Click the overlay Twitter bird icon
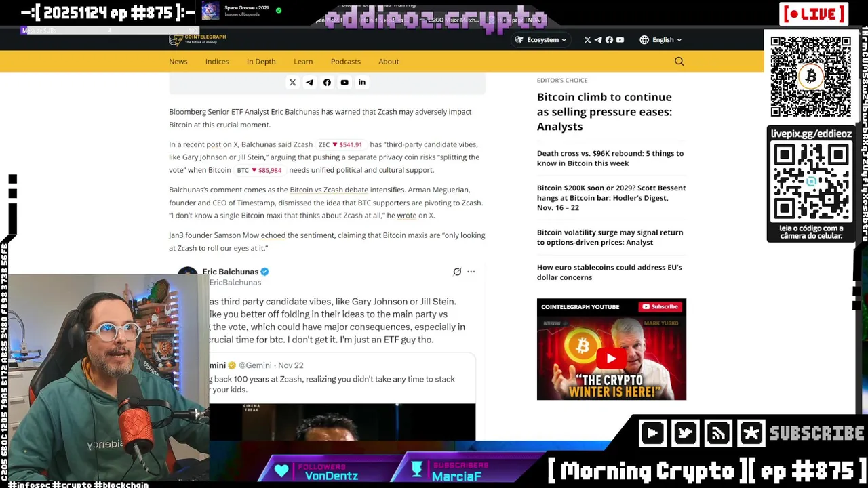868x488 pixels. pos(685,433)
